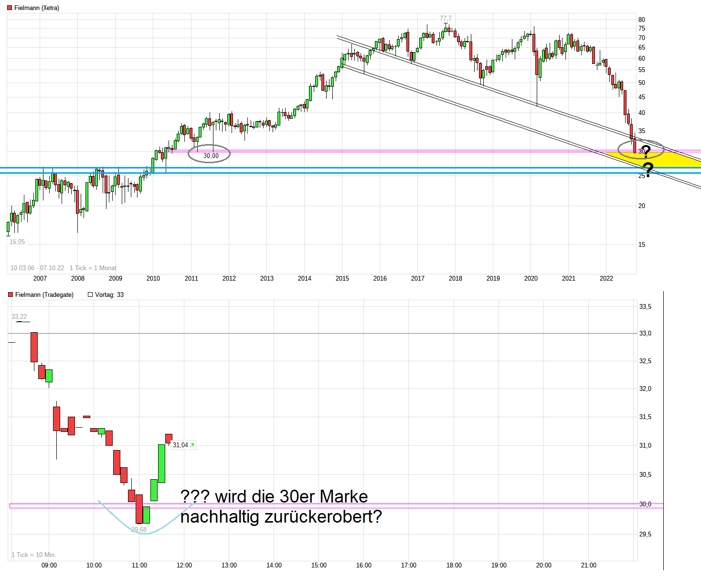Select the 12:00 time axis label
This screenshot has width=701, height=588.
click(184, 565)
